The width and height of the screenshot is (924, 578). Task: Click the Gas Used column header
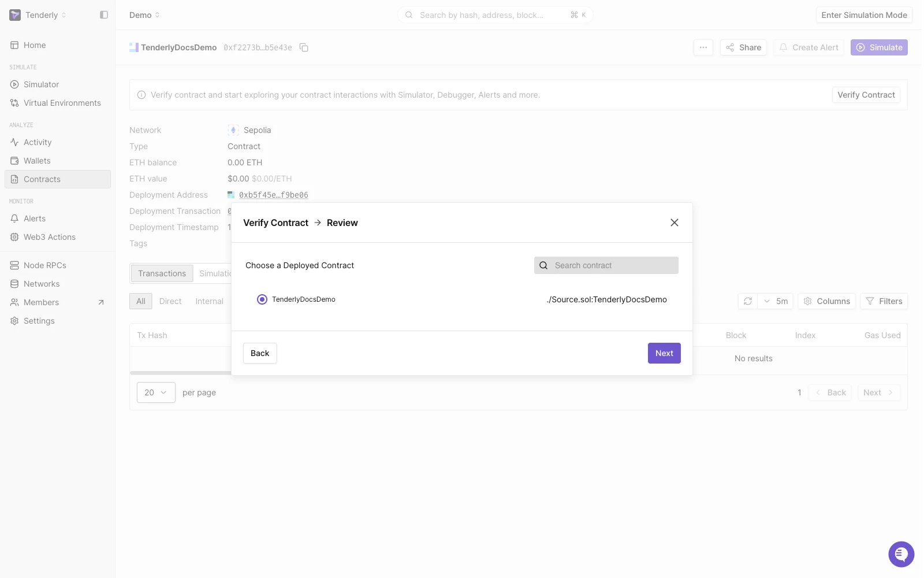[882, 335]
